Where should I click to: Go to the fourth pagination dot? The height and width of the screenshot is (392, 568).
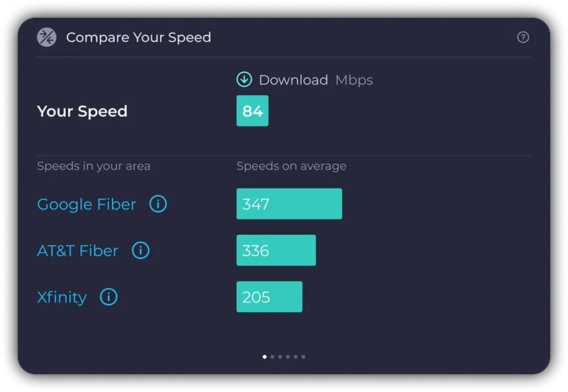288,357
